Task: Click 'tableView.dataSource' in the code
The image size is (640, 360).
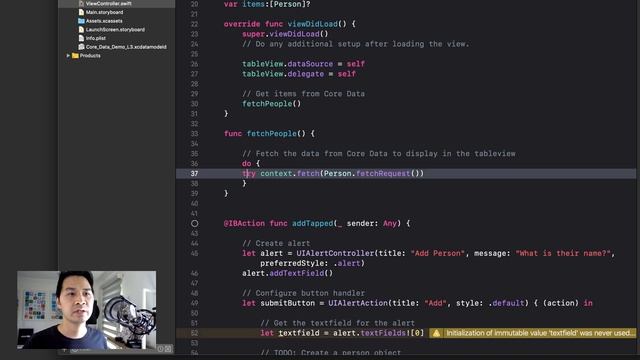Action: (x=287, y=64)
